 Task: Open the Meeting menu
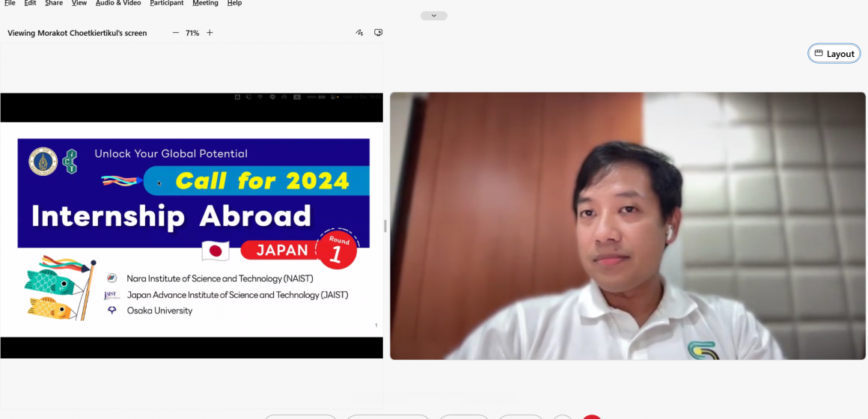pos(205,3)
